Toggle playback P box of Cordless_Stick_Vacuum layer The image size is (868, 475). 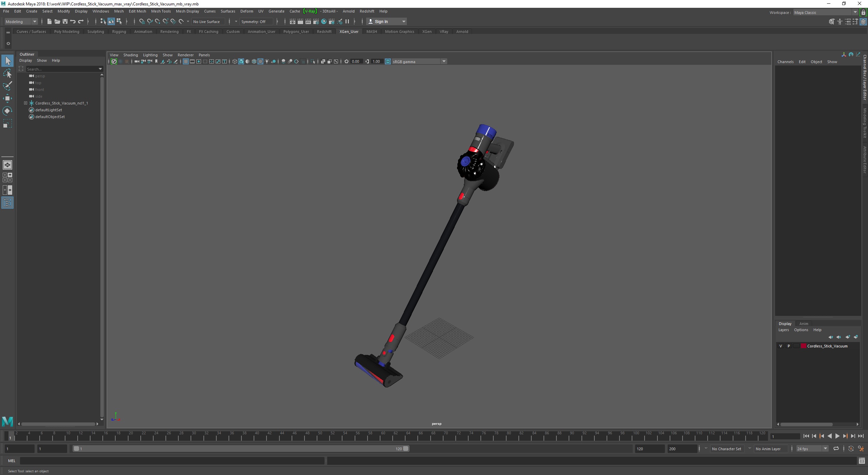789,346
